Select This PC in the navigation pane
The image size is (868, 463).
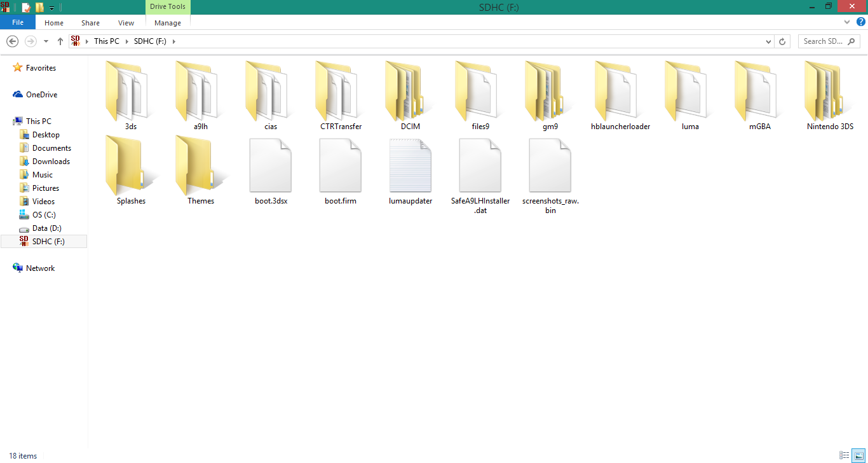coord(38,121)
